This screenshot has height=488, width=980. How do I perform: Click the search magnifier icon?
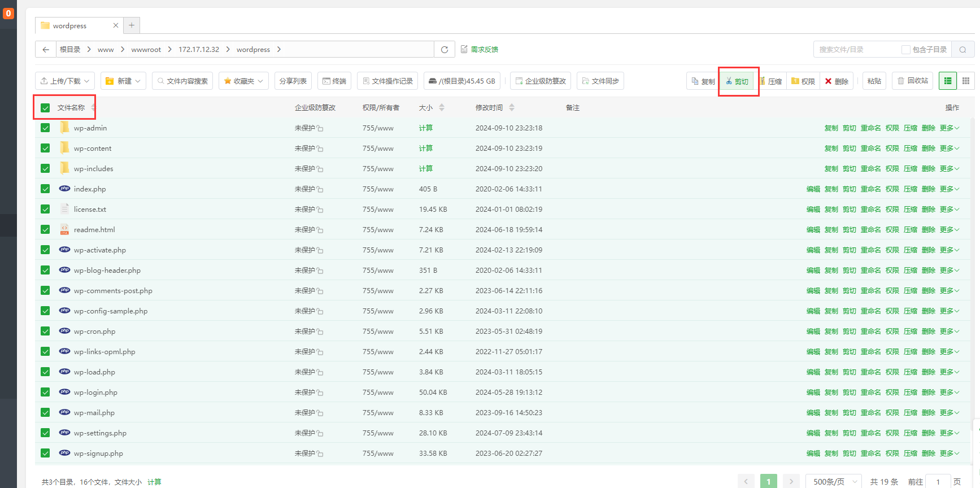tap(962, 50)
